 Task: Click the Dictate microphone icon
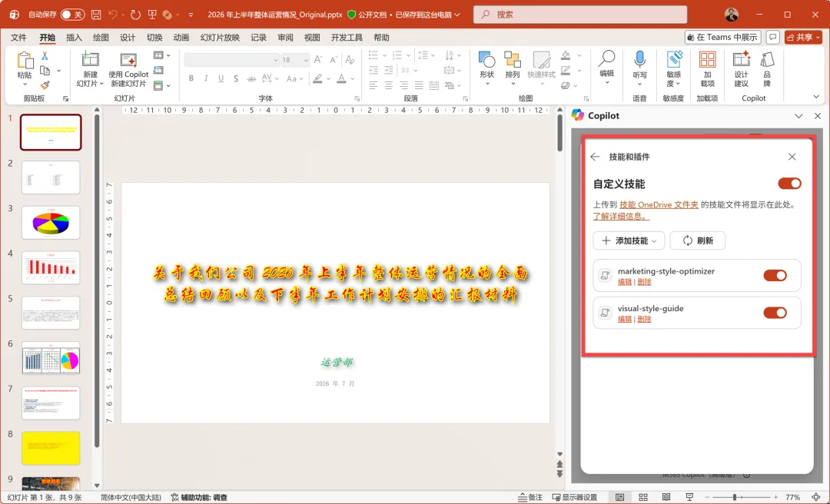pos(639,59)
